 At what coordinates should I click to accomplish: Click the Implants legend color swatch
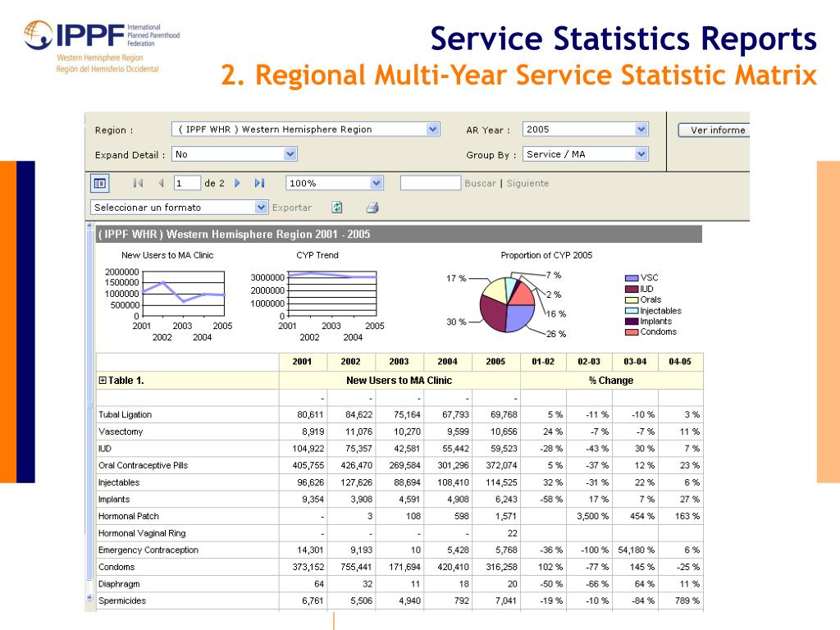[x=632, y=322]
